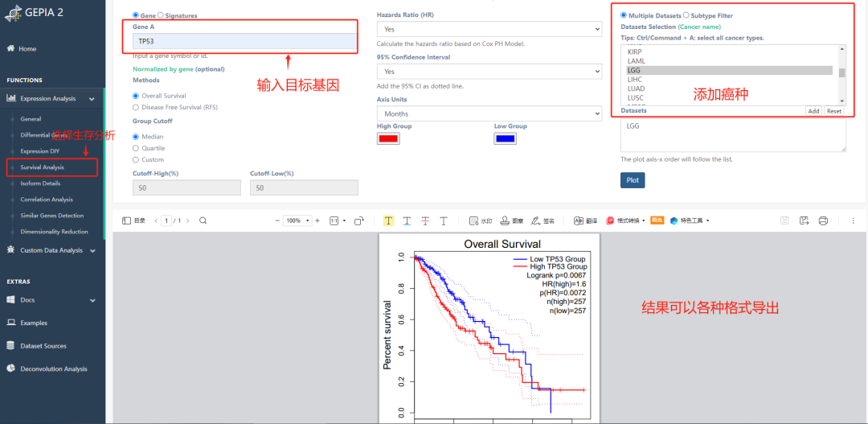
Task: Choose Overall Survival method
Action: pos(136,96)
